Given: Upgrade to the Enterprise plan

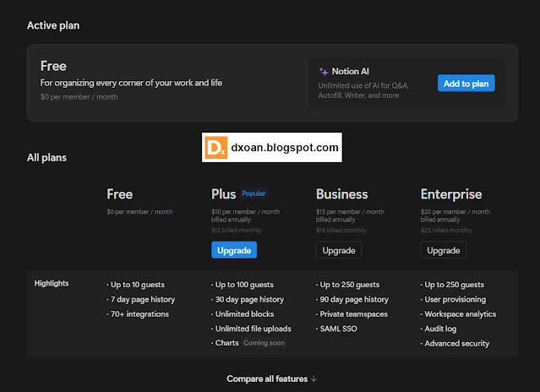Looking at the screenshot, I should pyautogui.click(x=443, y=250).
